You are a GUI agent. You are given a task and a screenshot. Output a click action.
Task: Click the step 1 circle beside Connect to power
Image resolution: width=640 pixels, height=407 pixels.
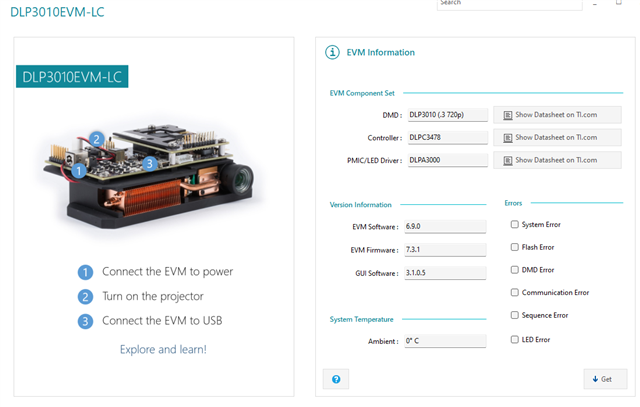click(85, 272)
